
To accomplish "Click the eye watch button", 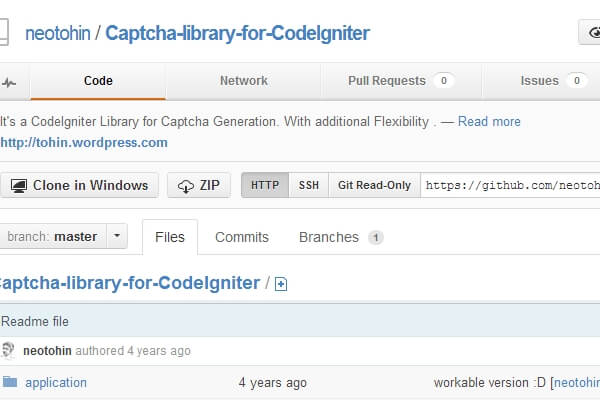I will (590, 33).
